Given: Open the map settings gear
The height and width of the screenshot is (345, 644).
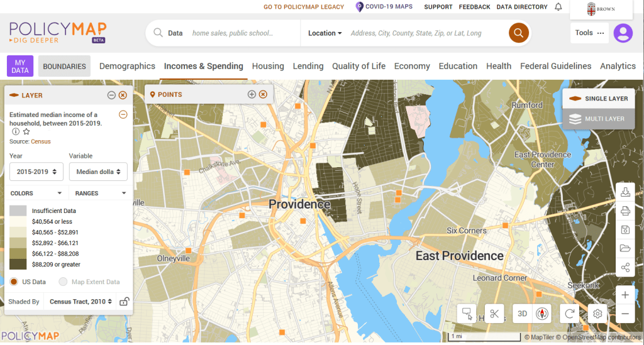Looking at the screenshot, I should point(597,314).
